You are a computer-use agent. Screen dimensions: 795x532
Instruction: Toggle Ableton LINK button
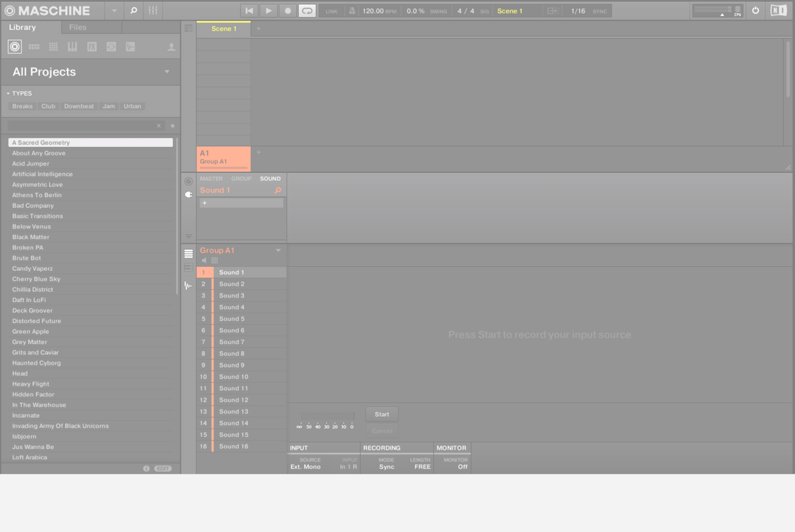pos(332,11)
